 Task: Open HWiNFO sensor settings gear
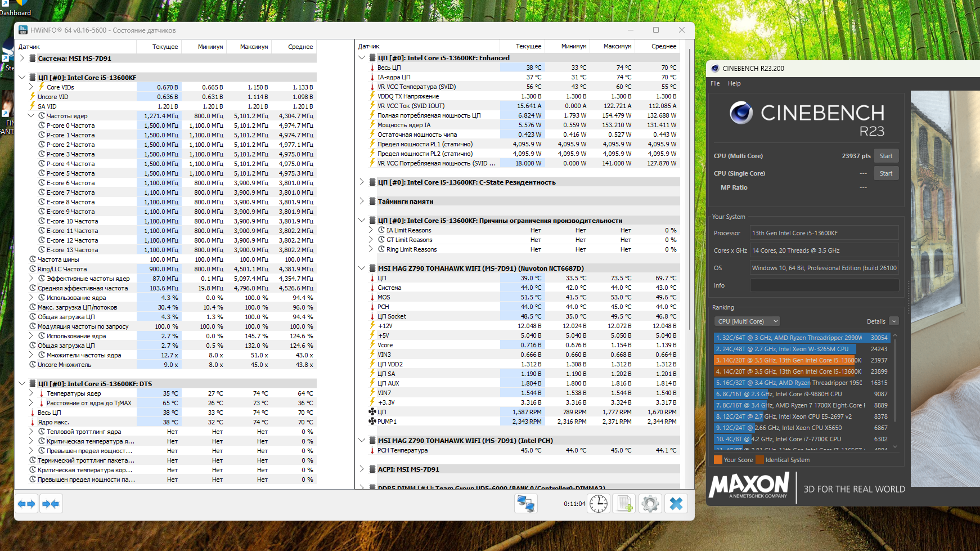pos(650,504)
